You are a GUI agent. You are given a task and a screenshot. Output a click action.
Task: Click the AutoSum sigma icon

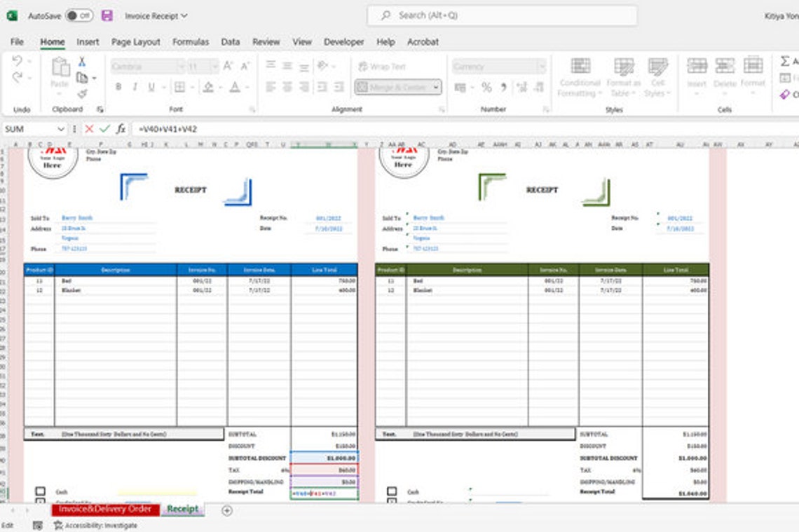(785, 61)
